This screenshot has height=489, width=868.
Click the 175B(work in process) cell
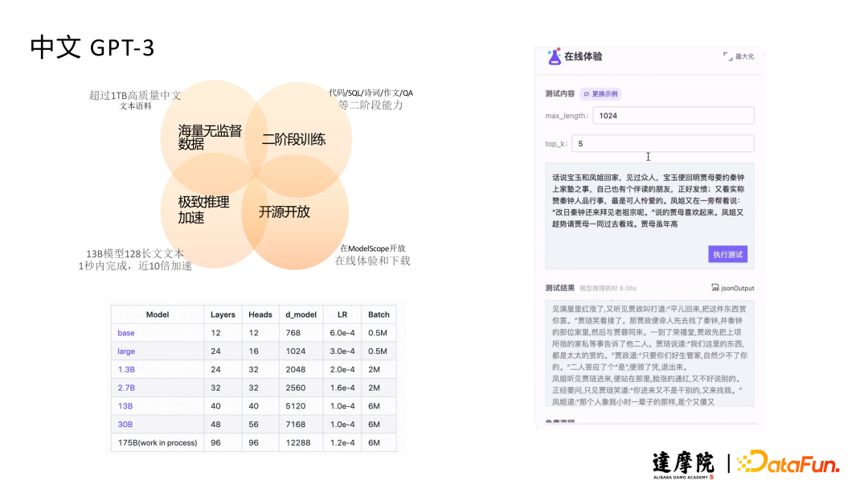[158, 442]
